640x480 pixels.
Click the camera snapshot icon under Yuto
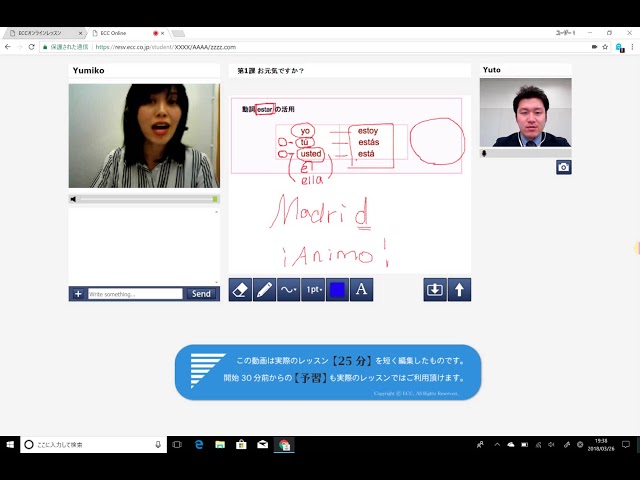click(564, 167)
